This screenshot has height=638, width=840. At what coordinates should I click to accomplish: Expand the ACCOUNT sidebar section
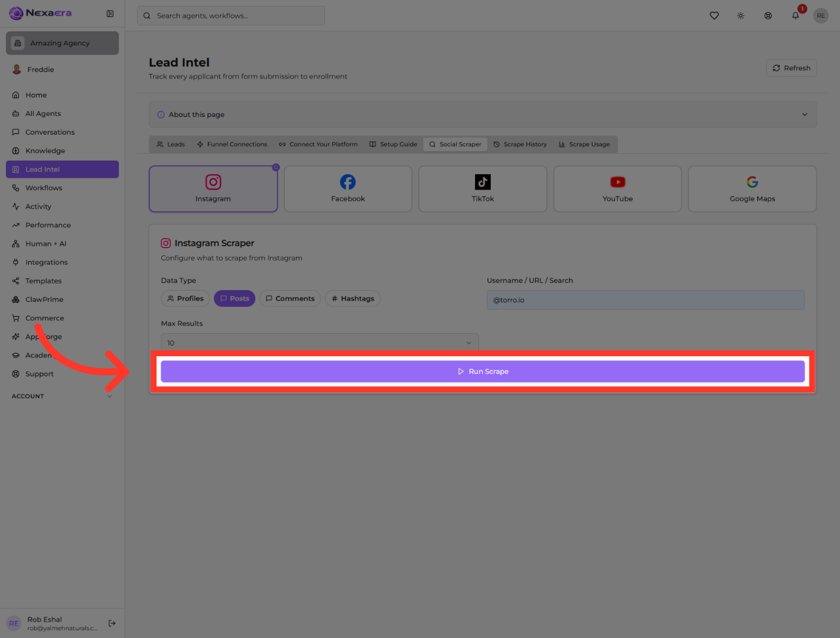coord(62,396)
